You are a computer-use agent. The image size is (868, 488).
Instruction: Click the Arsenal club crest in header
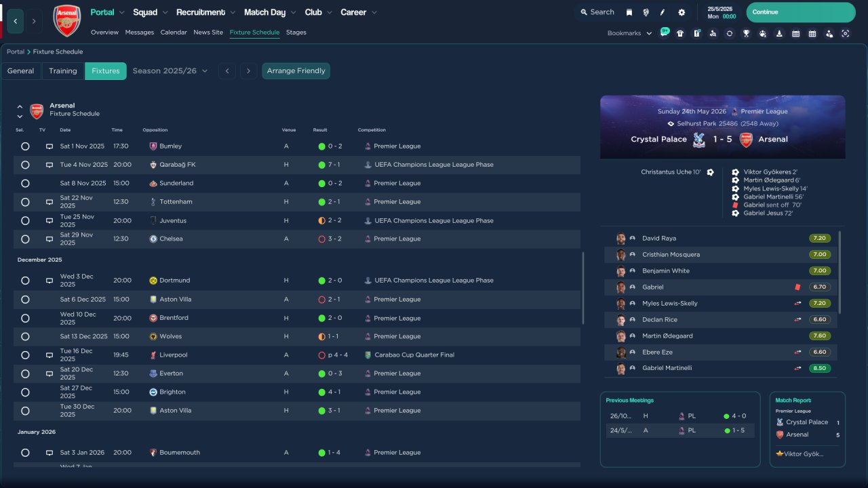click(66, 20)
